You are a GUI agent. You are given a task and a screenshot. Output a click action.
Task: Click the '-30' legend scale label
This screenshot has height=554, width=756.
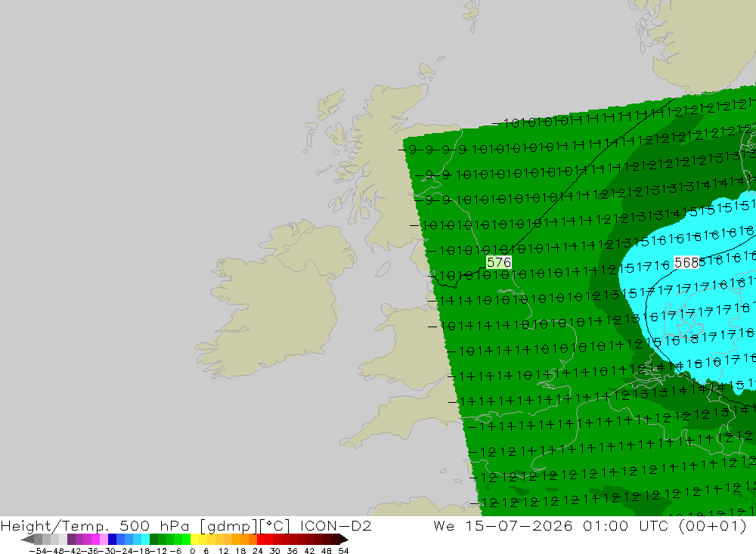(x=107, y=551)
